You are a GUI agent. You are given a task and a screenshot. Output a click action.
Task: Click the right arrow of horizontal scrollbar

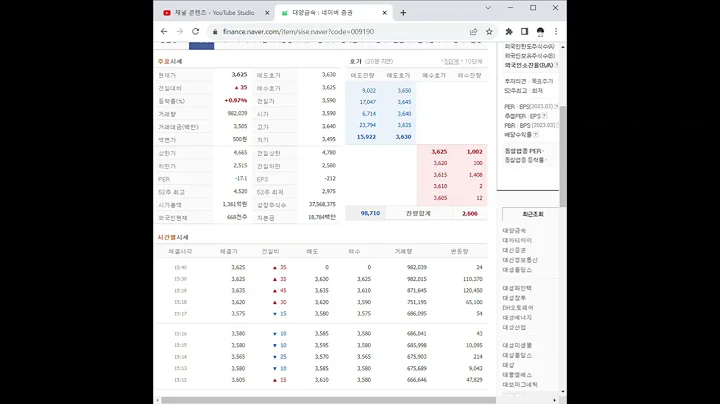coord(554,400)
